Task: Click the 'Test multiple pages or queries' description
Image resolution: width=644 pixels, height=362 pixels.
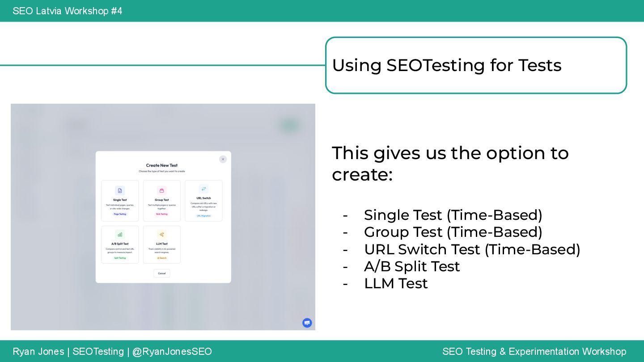Action: coord(162,207)
